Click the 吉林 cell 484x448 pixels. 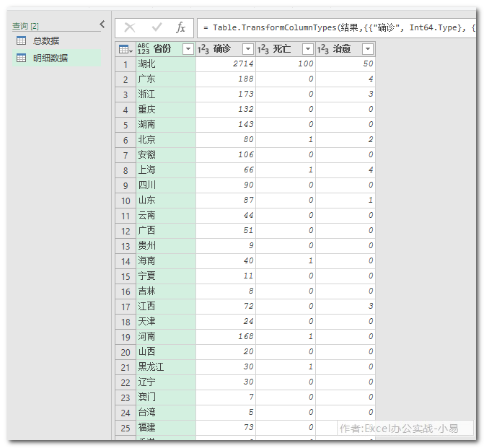tap(166, 291)
